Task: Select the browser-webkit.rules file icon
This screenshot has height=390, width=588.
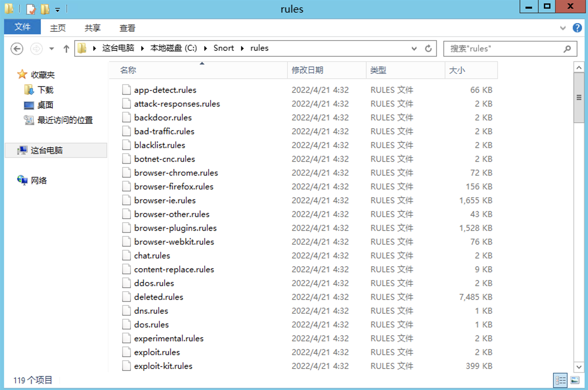Action: [x=126, y=242]
